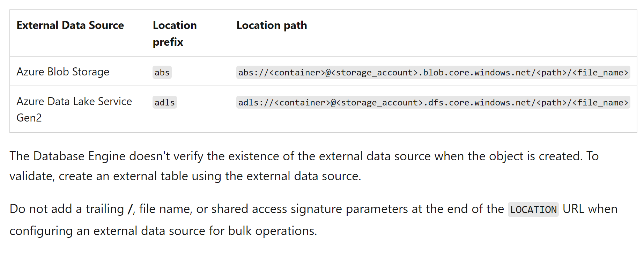
Task: Click the abs:// location path code block
Action: tap(433, 72)
